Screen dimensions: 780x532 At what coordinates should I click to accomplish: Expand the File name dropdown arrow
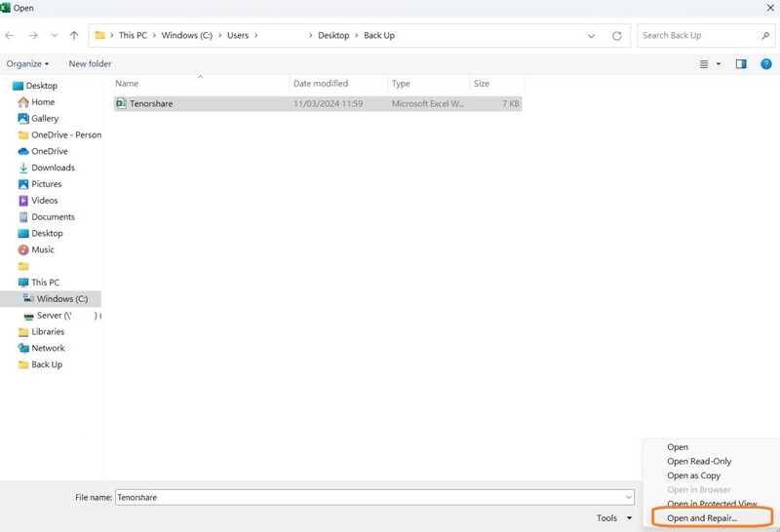[629, 497]
